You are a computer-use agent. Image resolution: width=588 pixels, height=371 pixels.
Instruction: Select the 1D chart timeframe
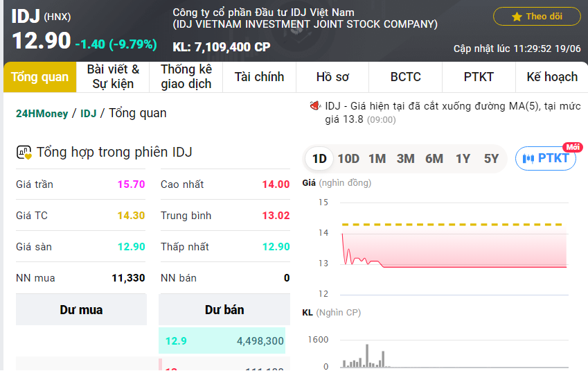[x=319, y=159]
